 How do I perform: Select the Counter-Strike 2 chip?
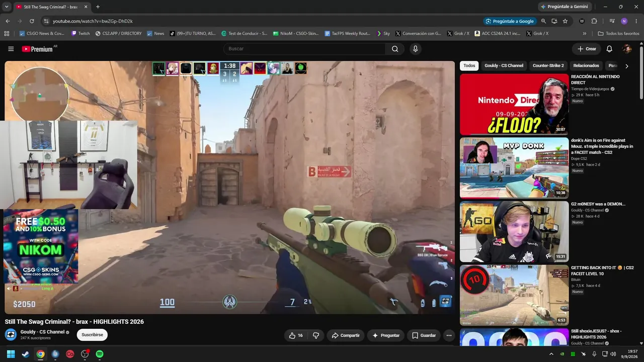pos(548,65)
